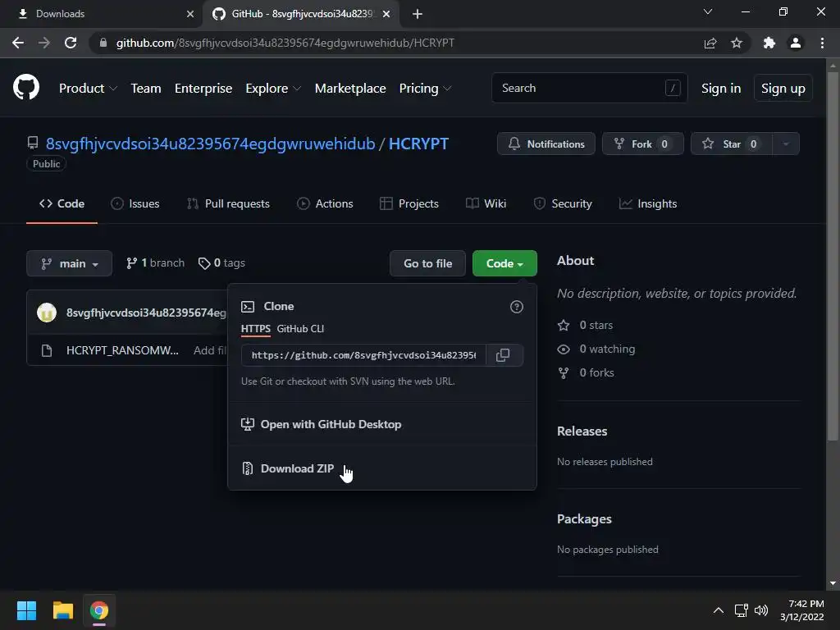Star the HCRYPT repository
Image resolution: width=840 pixels, height=630 pixels.
(x=732, y=144)
